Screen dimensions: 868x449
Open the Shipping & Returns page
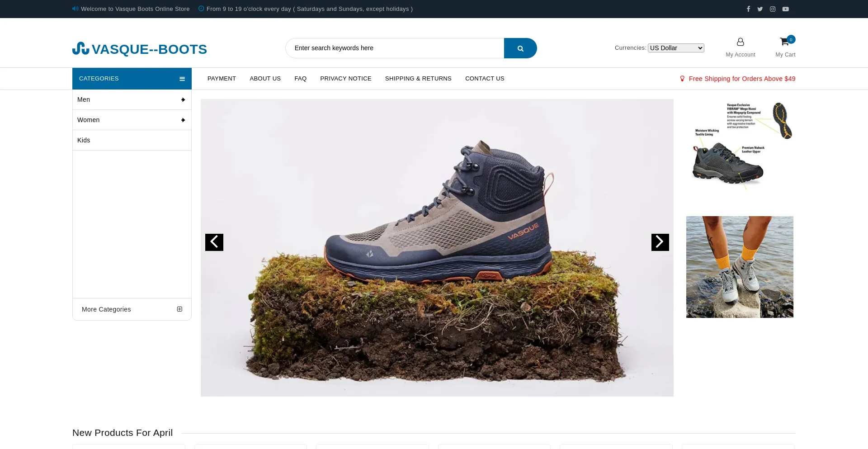coord(418,79)
